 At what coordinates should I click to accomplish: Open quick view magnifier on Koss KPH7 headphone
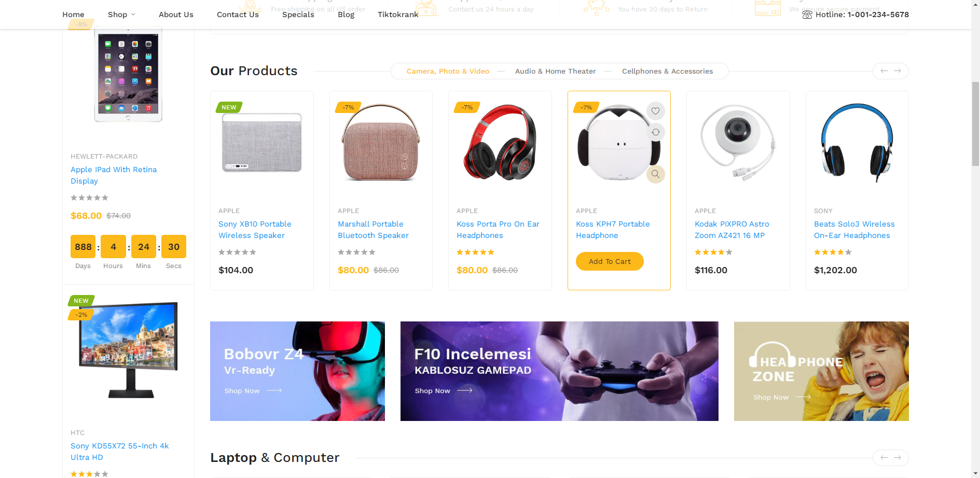[656, 174]
